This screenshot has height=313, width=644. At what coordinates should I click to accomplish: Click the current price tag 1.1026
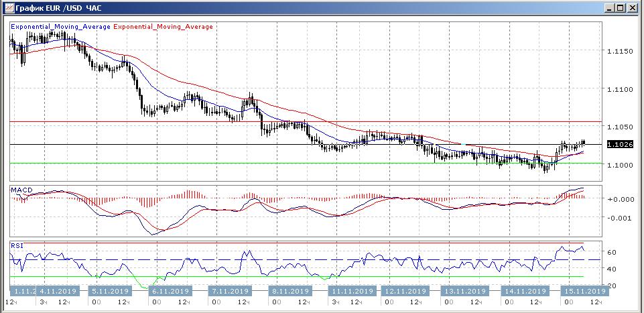[x=619, y=144]
